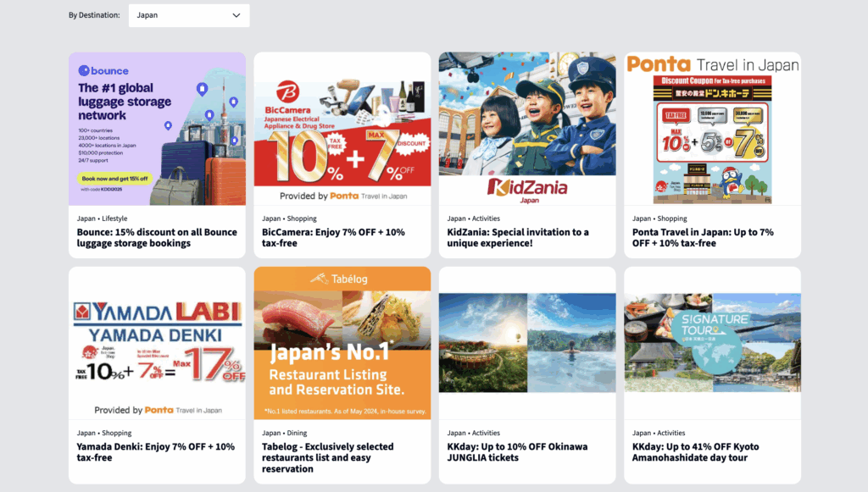Open Tabelog exclusively selected restaurants offer
This screenshot has height=492, width=868.
[x=328, y=458]
